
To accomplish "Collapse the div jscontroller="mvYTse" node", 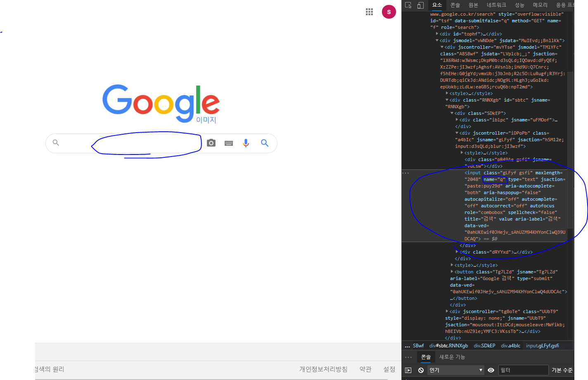I will [442, 47].
